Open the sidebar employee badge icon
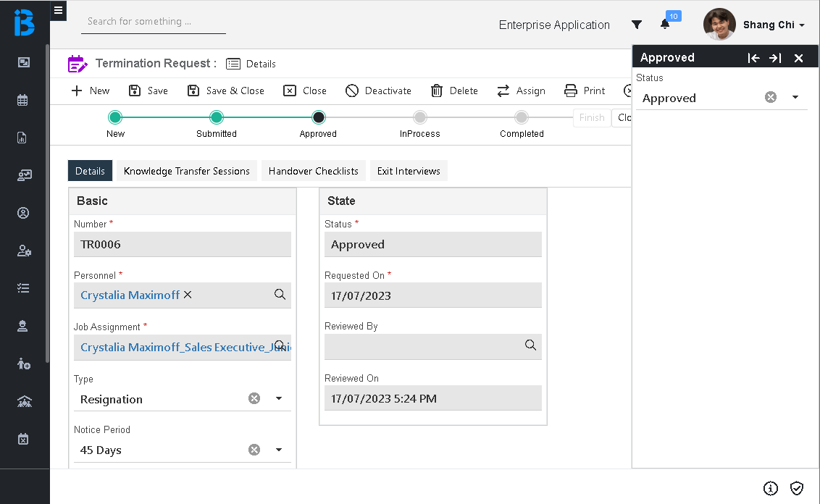820x504 pixels. click(x=22, y=327)
